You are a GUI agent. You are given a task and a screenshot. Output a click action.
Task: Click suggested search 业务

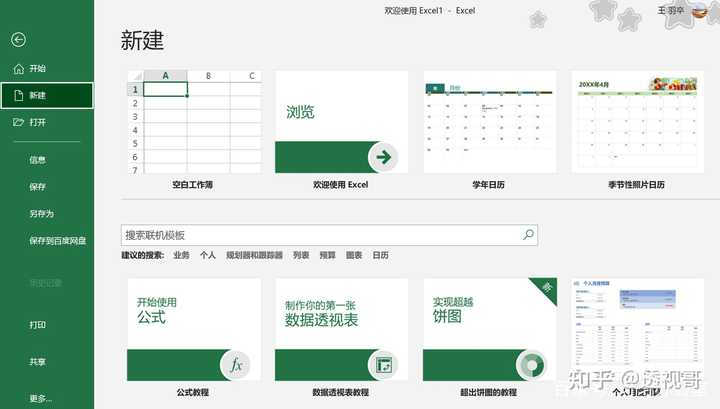click(x=181, y=255)
